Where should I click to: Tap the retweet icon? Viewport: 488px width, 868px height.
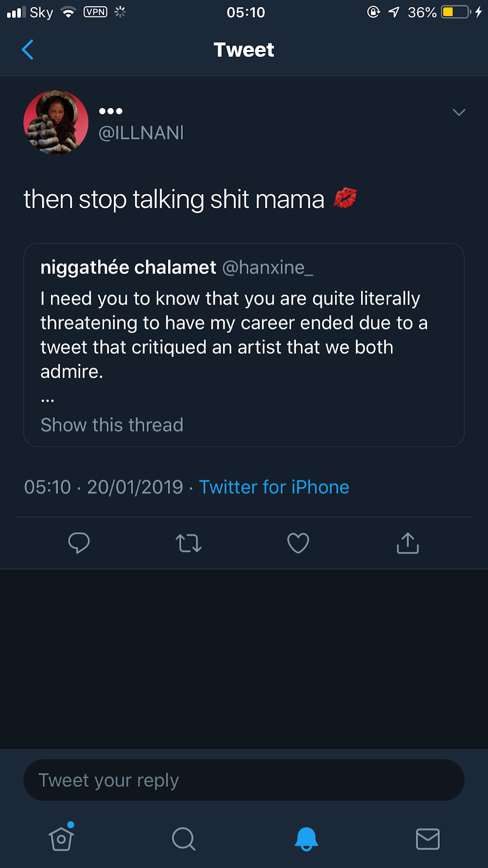point(189,543)
